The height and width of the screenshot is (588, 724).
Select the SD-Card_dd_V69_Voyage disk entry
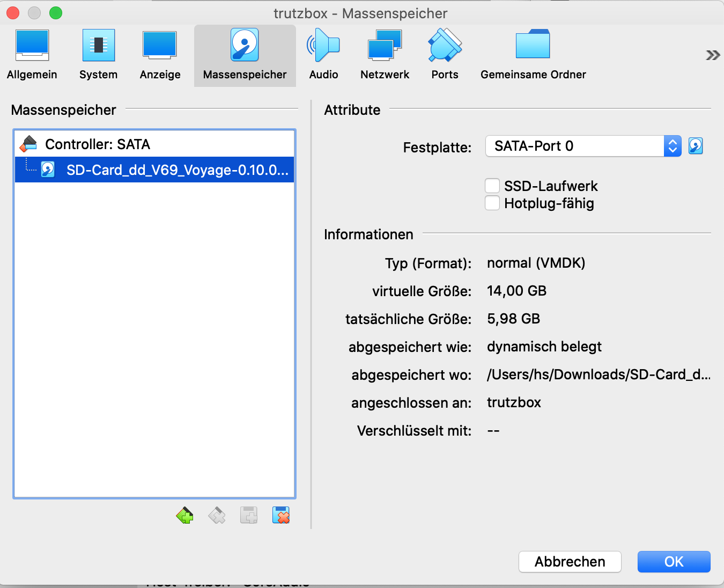click(x=177, y=170)
